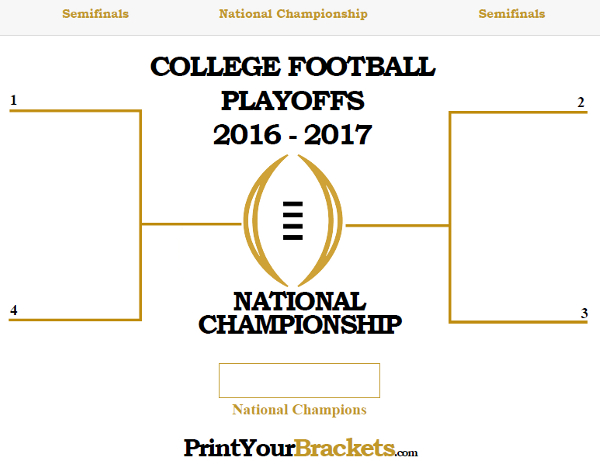Viewport: 600px width, 464px height.
Task: Click the seed 1 team line
Action: point(75,111)
